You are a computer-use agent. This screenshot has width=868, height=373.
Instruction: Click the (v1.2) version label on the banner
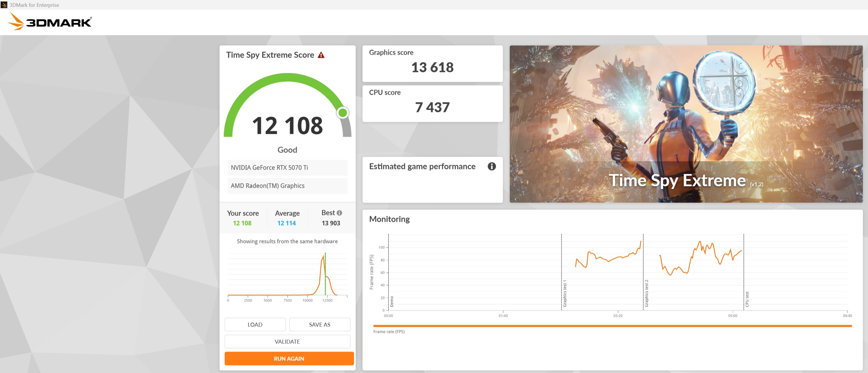[757, 184]
